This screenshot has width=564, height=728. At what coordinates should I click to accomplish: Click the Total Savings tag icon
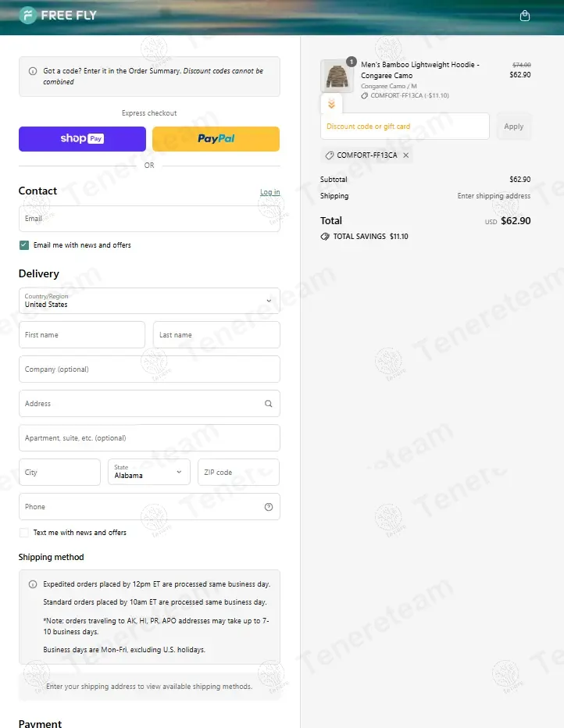325,237
